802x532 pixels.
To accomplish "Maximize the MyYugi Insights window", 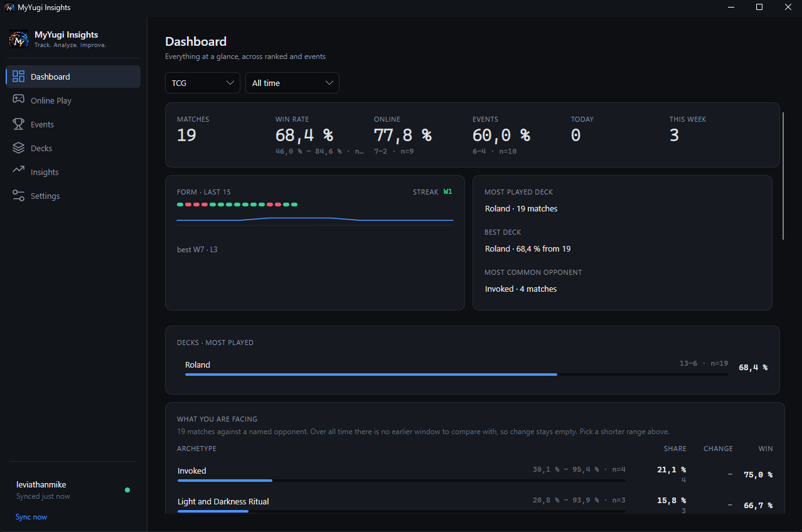I will click(x=759, y=7).
